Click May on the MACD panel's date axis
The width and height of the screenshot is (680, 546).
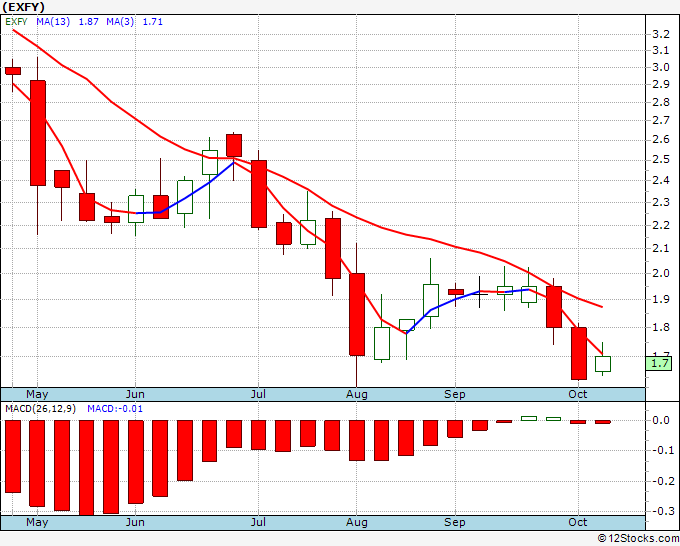(37, 522)
